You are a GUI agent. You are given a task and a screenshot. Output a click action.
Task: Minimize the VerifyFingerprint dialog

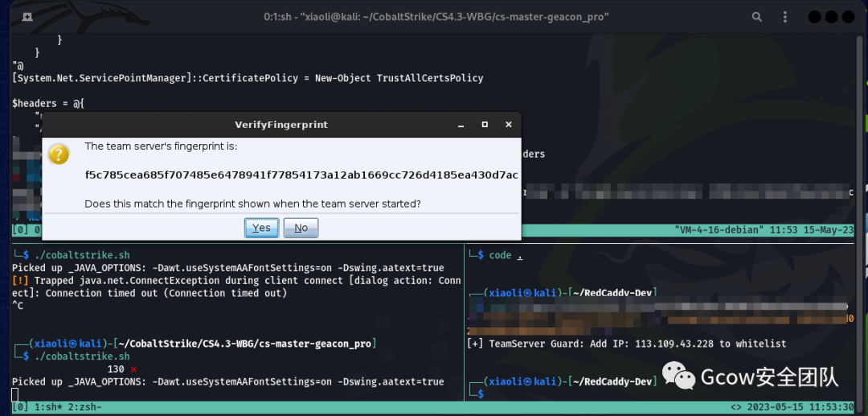[461, 125]
